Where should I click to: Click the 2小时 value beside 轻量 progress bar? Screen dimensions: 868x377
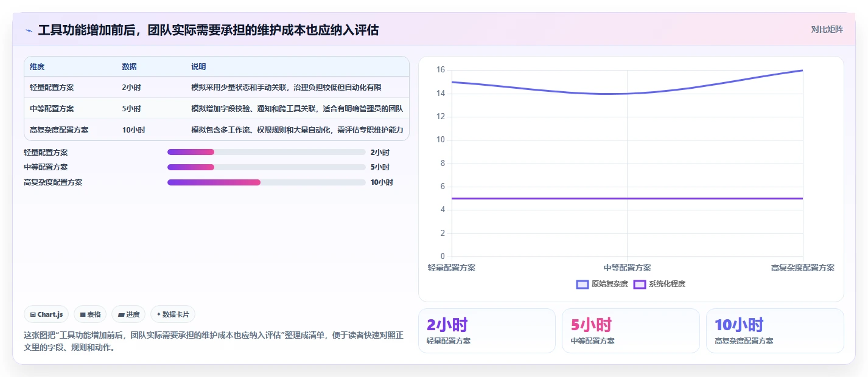(x=380, y=152)
